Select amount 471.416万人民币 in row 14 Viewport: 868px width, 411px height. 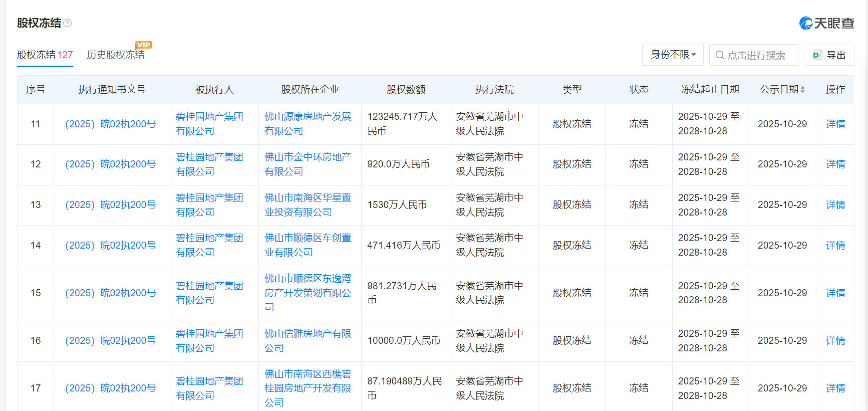coord(404,246)
